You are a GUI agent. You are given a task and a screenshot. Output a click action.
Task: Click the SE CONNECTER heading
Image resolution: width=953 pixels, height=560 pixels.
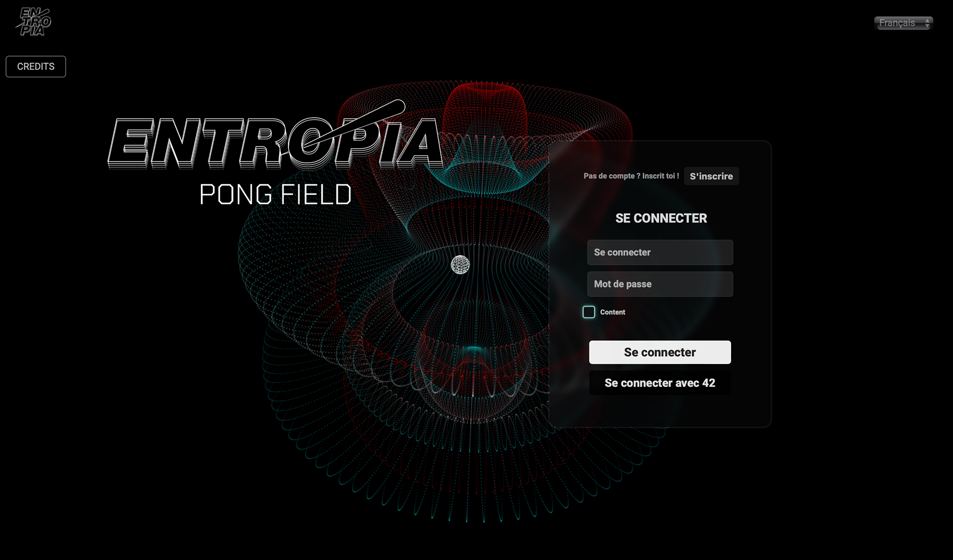[x=661, y=218]
